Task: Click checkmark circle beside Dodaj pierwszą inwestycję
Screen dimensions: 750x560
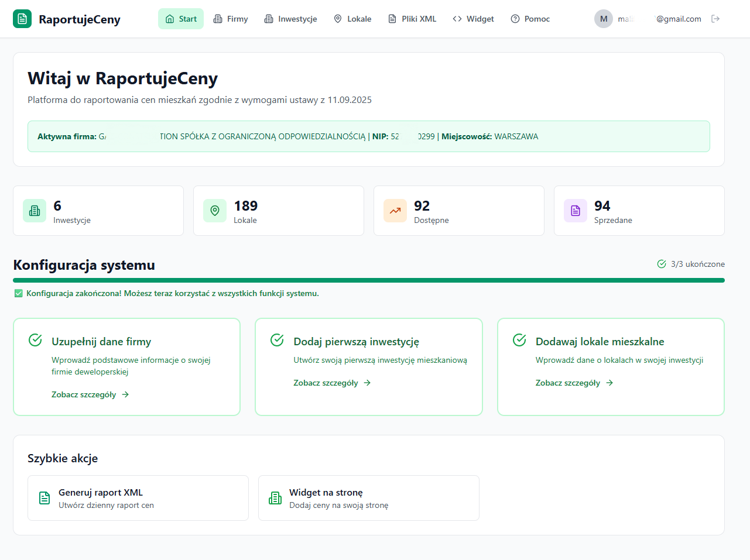Action: 277,340
